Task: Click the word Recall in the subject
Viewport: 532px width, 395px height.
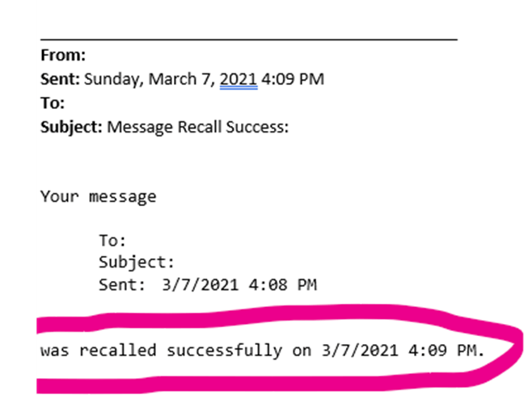Action: coord(200,127)
